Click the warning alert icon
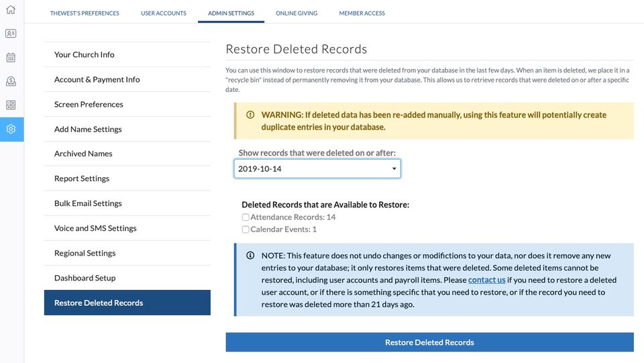This screenshot has height=363, width=644. click(x=250, y=115)
